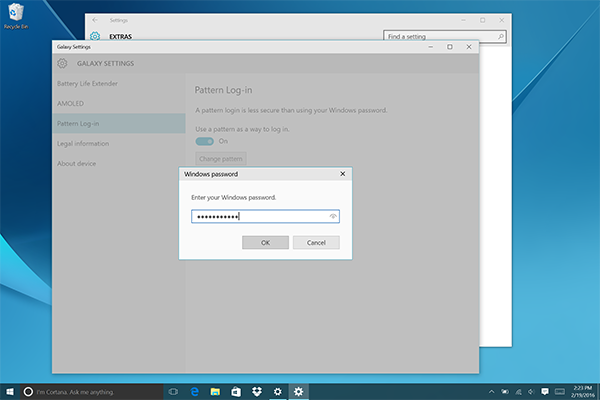Viewport: 600px width, 400px height.
Task: Open the Recycle Bin on the desktop
Action: [x=16, y=16]
